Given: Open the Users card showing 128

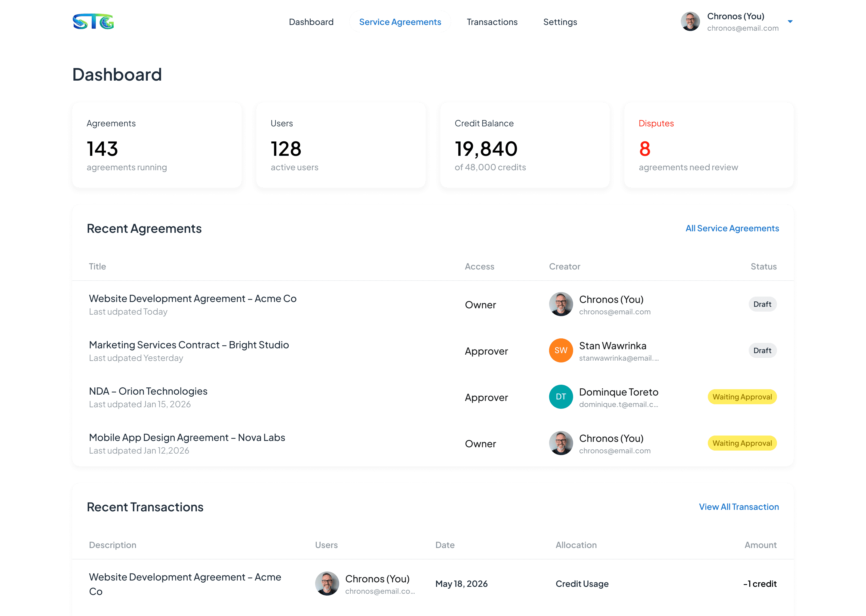Looking at the screenshot, I should [x=341, y=145].
